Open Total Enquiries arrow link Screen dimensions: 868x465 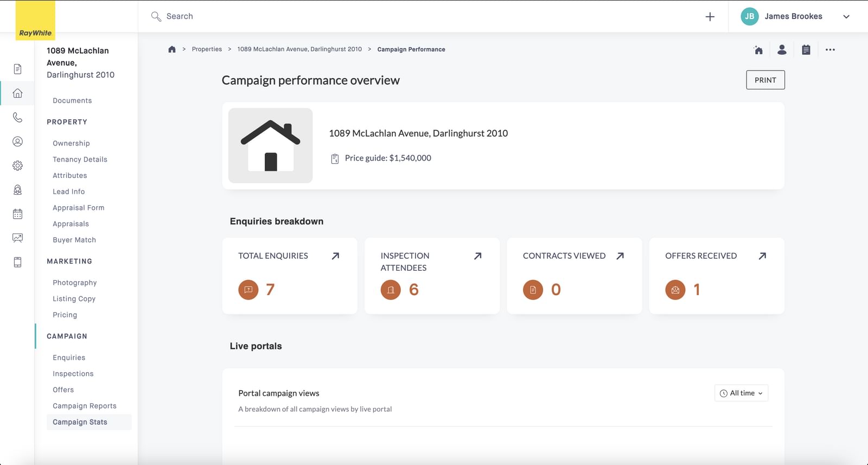335,256
